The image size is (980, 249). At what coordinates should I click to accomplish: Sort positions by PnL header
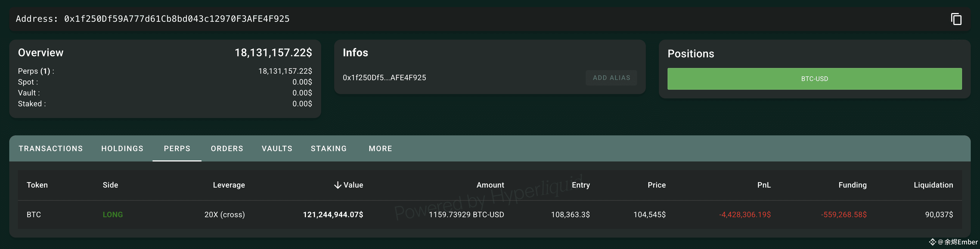pos(764,185)
